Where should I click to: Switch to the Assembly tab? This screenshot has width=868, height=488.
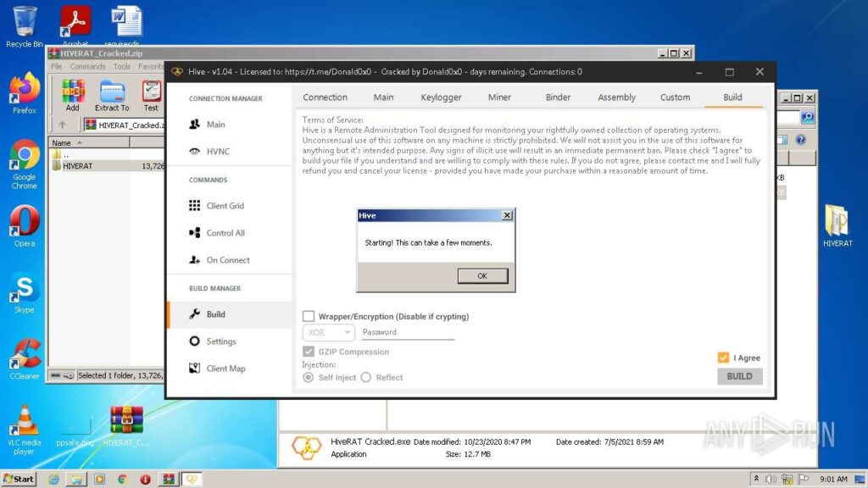pos(617,97)
